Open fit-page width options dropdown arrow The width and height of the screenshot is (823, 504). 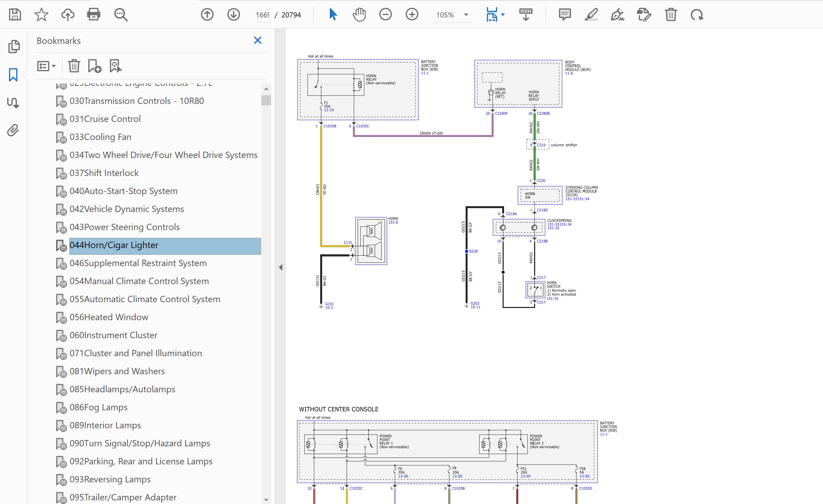pos(503,15)
